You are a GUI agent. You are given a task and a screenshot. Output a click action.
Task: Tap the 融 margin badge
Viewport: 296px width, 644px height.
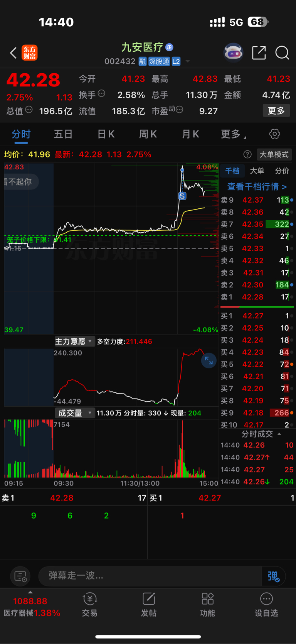click(143, 61)
